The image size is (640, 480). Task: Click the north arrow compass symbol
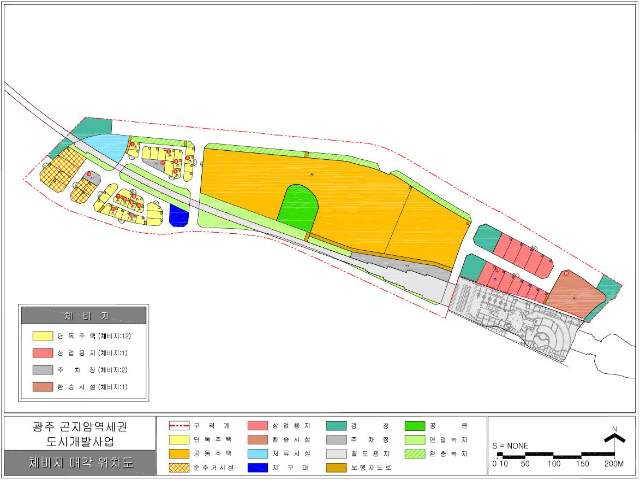point(610,435)
